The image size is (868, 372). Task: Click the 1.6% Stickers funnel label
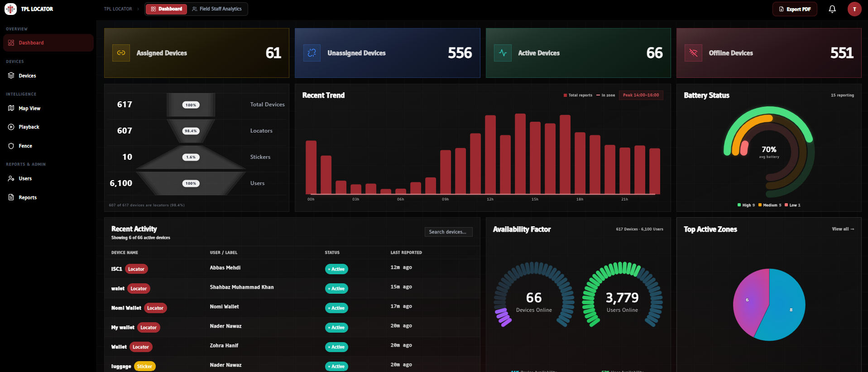[191, 157]
